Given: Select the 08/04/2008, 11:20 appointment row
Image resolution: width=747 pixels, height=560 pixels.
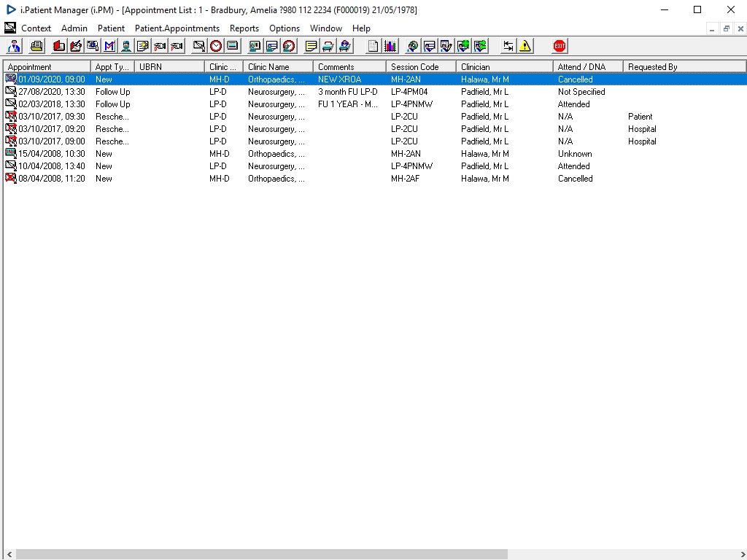Looking at the screenshot, I should pos(375,179).
